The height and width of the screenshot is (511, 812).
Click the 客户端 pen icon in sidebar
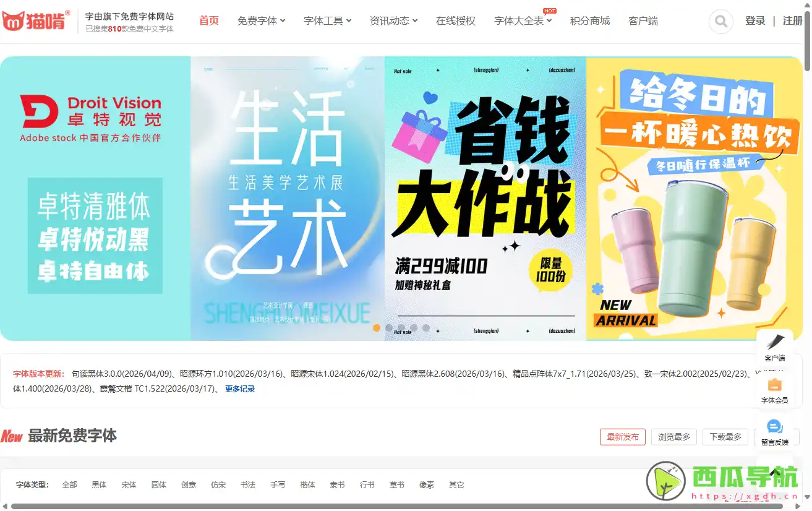(775, 341)
